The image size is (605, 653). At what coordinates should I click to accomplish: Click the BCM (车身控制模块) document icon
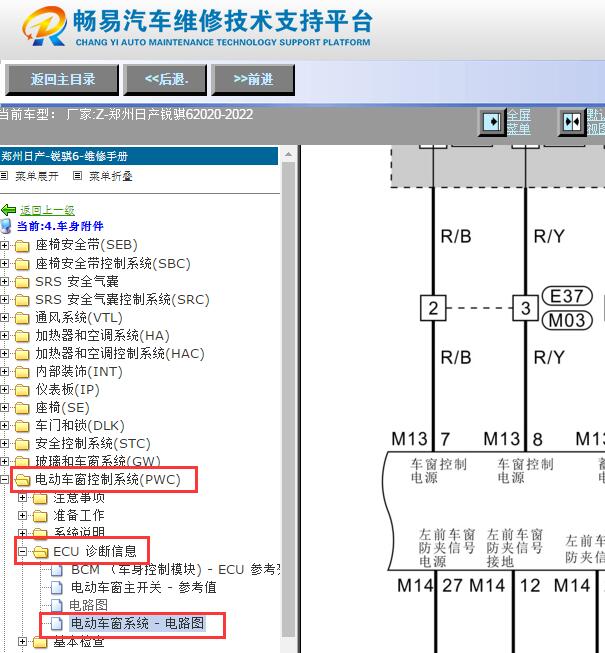(x=57, y=570)
